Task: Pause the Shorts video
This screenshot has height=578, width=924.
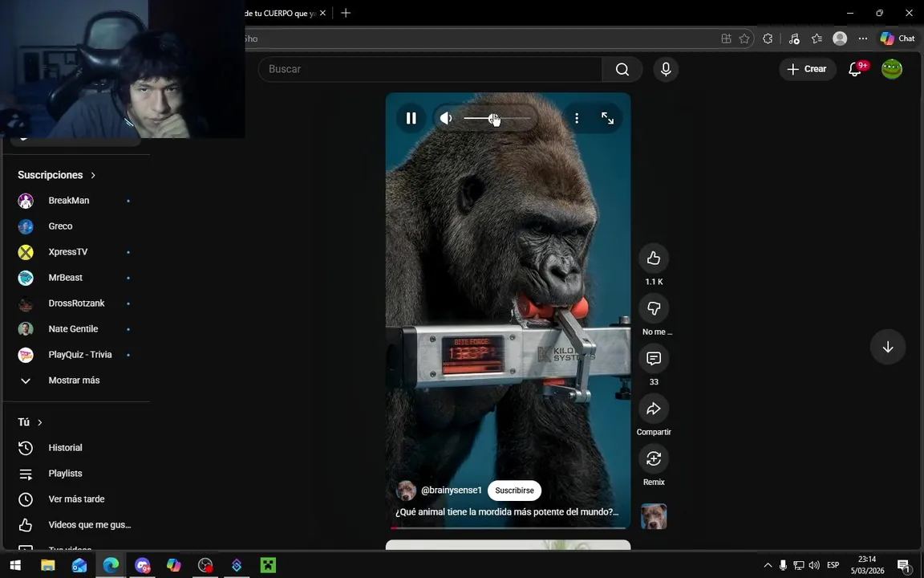Action: pos(411,119)
